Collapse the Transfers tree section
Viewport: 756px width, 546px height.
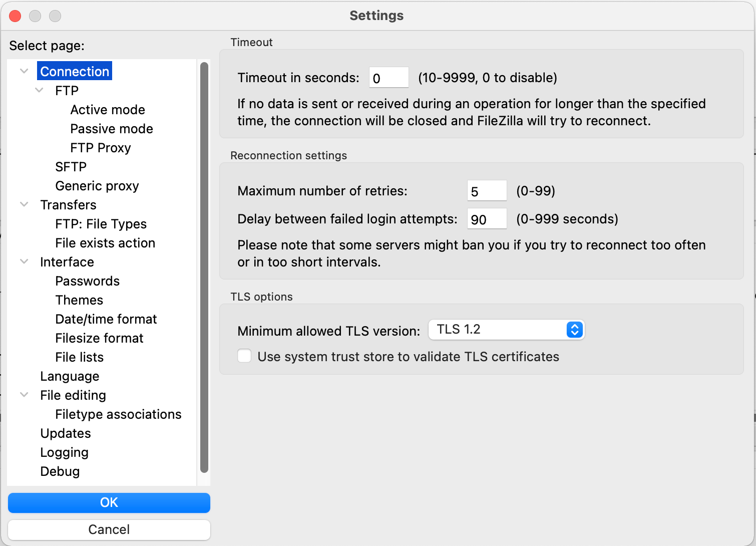pyautogui.click(x=24, y=204)
